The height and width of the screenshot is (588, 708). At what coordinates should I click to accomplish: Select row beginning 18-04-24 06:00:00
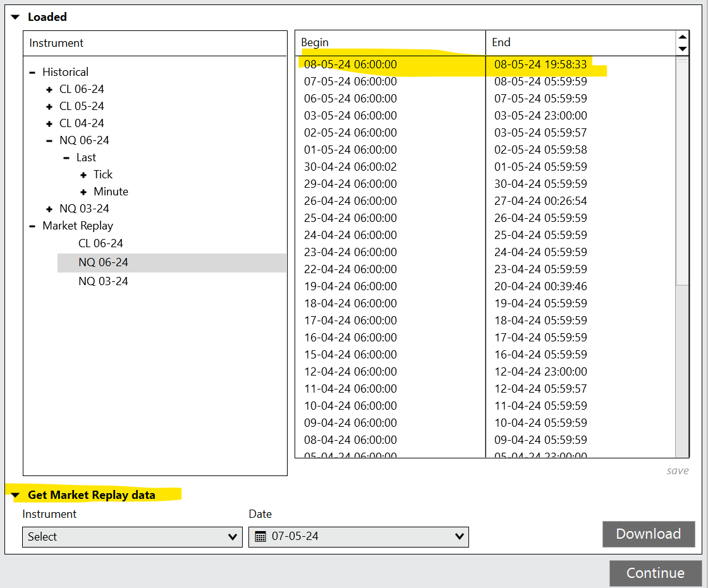click(485, 304)
